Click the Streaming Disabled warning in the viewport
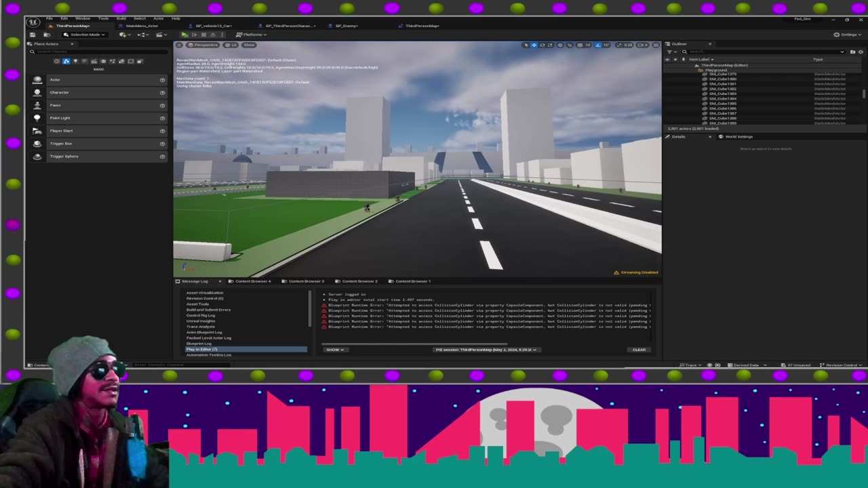The image size is (868, 488). click(x=636, y=272)
